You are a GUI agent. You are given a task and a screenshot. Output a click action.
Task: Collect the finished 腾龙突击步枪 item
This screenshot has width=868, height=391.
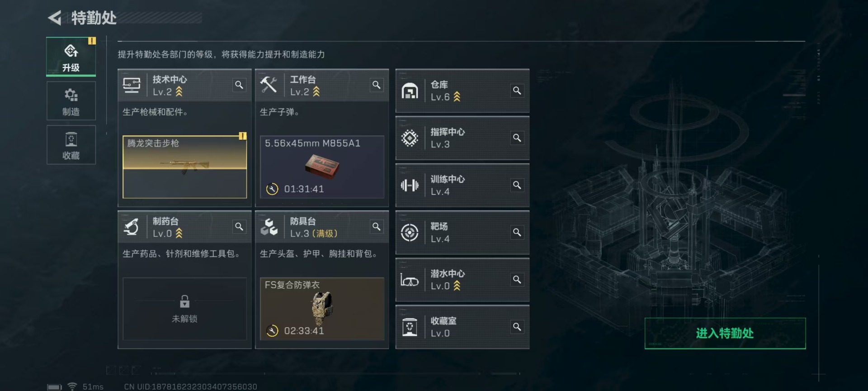[x=185, y=167]
